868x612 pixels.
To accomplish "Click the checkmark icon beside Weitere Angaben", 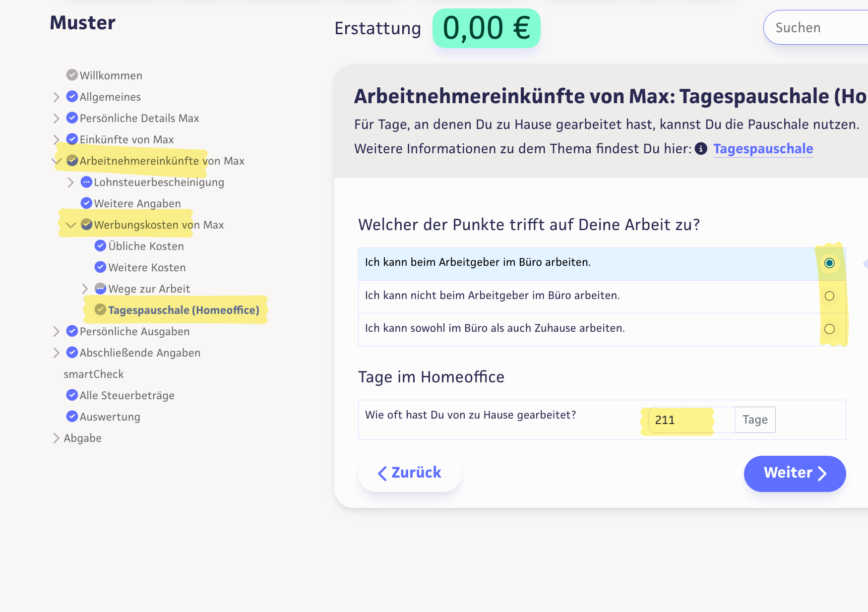I will tap(86, 203).
